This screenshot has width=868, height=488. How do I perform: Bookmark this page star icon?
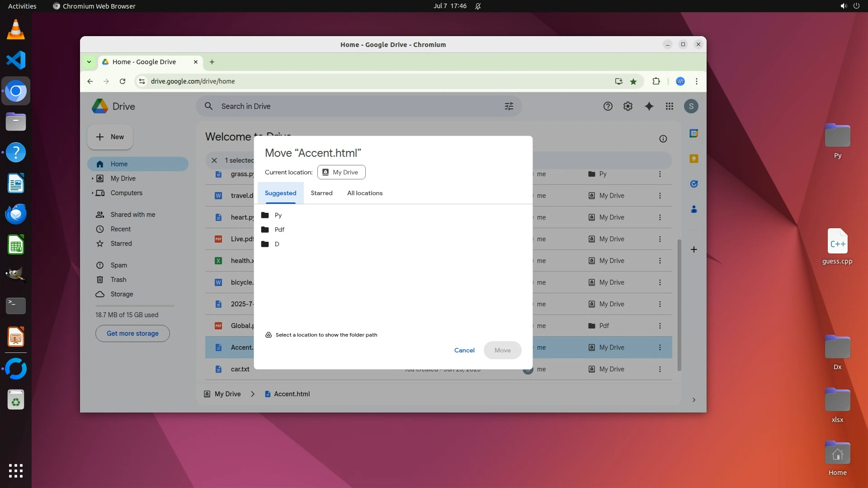coord(633,81)
